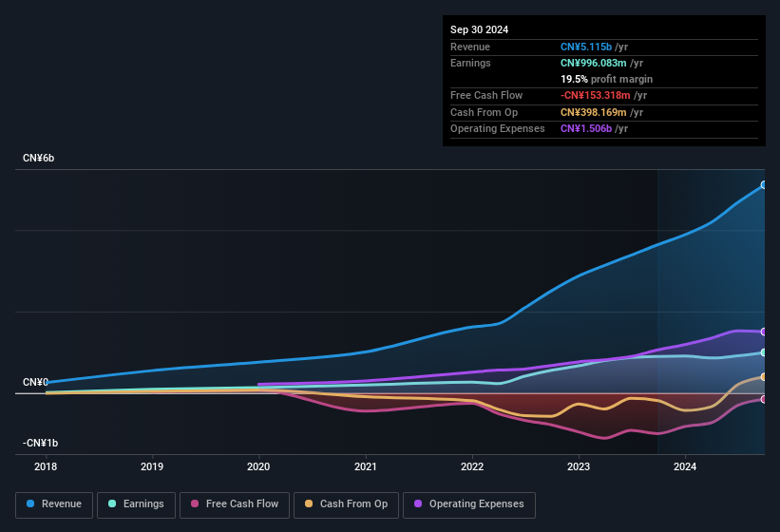
Task: Select the purple Operating Expenses endpoint marker
Action: coord(764,332)
